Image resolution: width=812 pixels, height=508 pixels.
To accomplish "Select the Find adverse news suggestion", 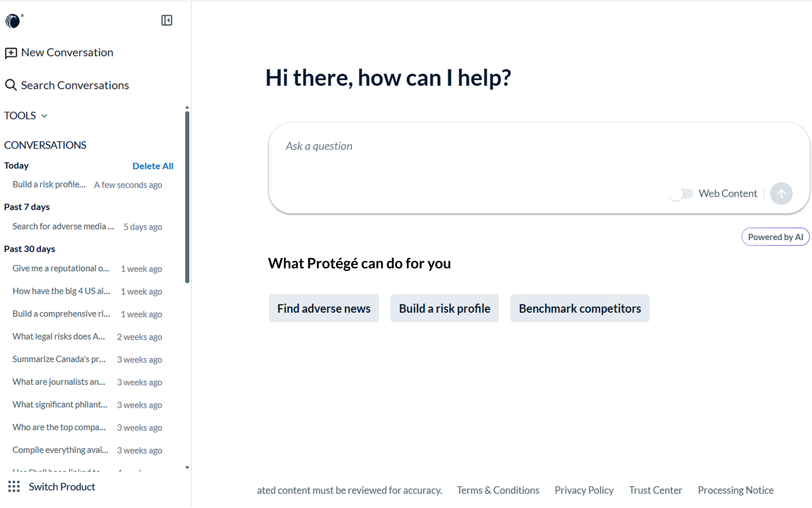I will click(324, 308).
